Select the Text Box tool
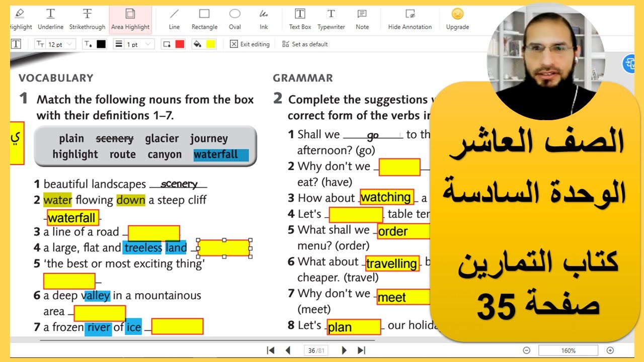The image size is (644, 362). [300, 19]
